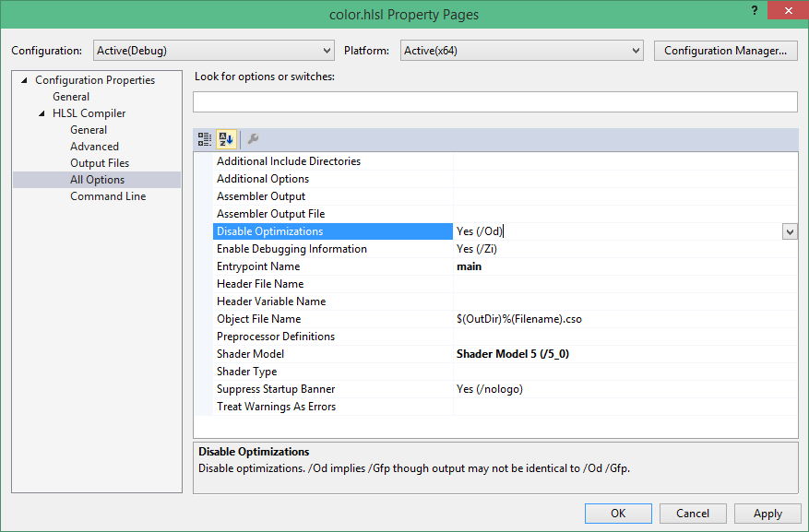This screenshot has height=532, width=809.
Task: Open Configuration Manager dialog
Action: pyautogui.click(x=725, y=51)
